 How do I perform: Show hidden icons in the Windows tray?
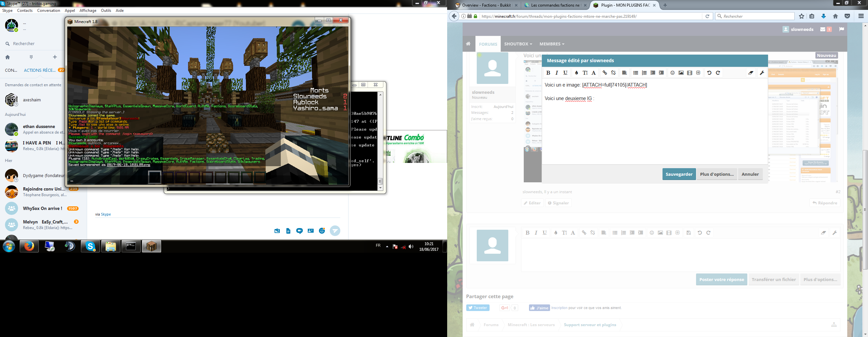387,246
